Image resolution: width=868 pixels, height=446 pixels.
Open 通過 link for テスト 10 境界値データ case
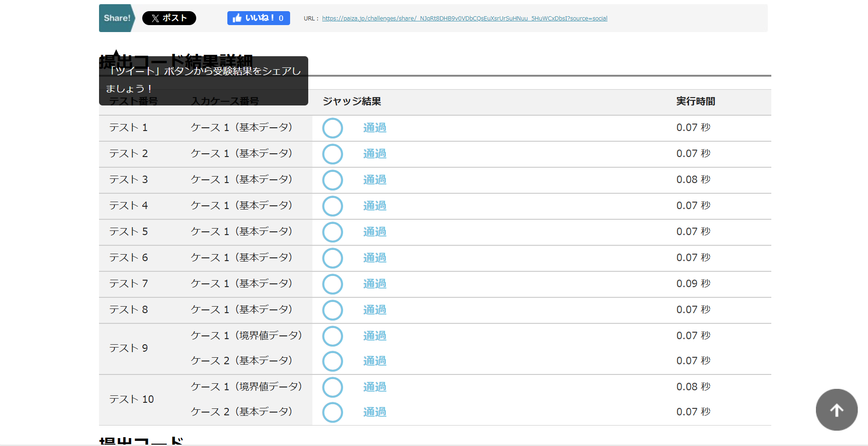point(375,387)
